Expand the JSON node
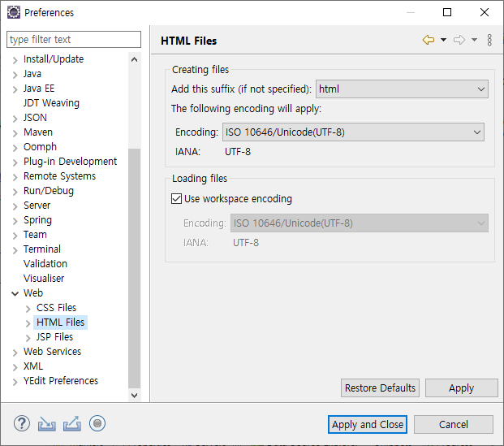This screenshot has width=504, height=446. 15,119
